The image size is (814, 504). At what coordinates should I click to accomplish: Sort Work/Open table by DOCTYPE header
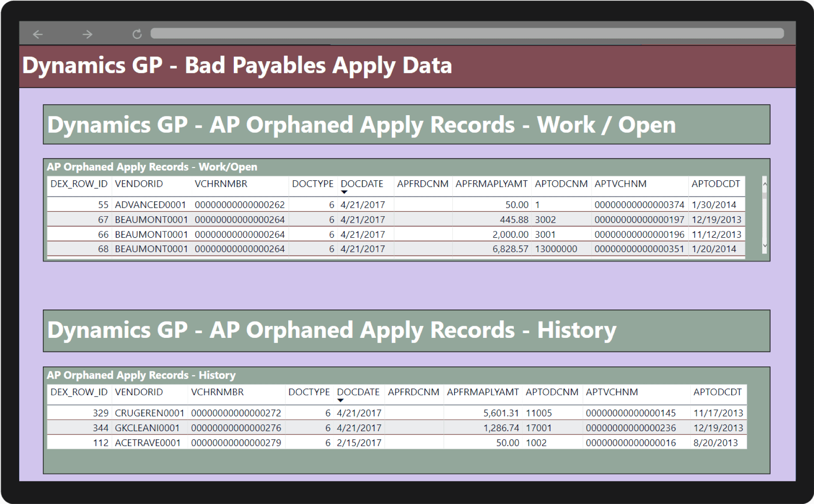pos(313,184)
